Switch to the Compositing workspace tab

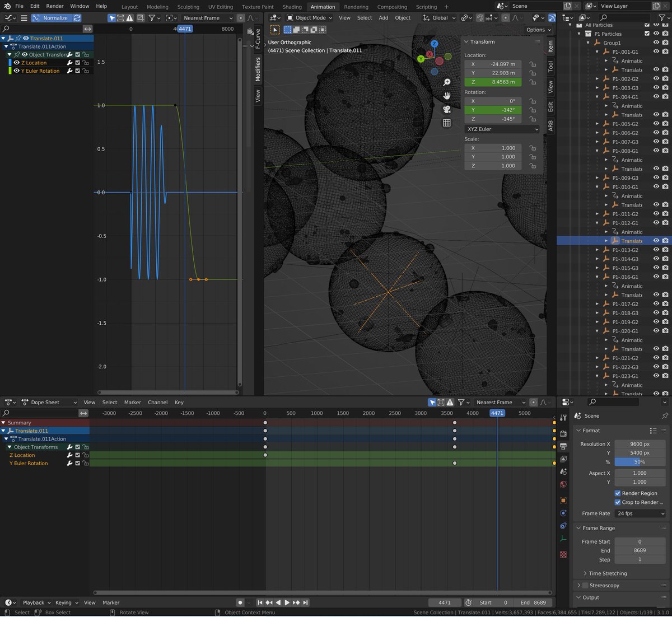click(x=392, y=7)
